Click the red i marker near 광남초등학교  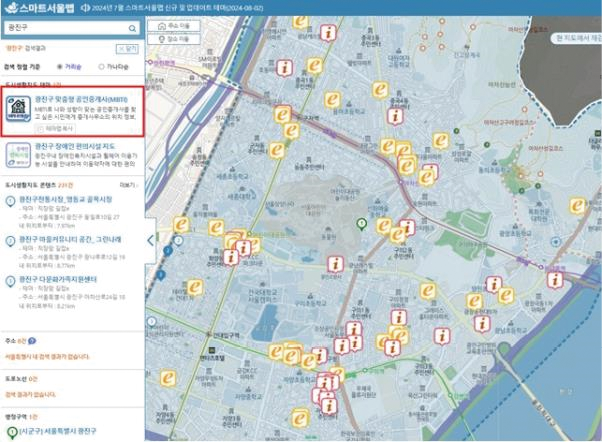point(482,324)
